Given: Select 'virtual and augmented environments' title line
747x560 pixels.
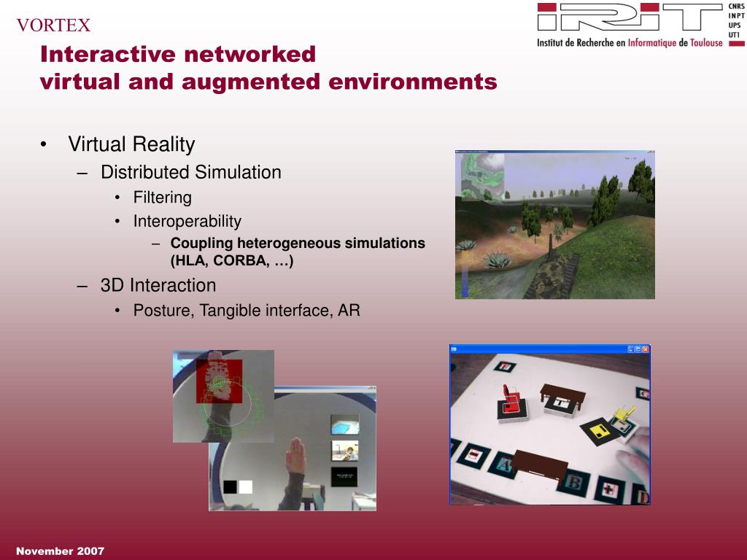Looking at the screenshot, I should (x=268, y=82).
